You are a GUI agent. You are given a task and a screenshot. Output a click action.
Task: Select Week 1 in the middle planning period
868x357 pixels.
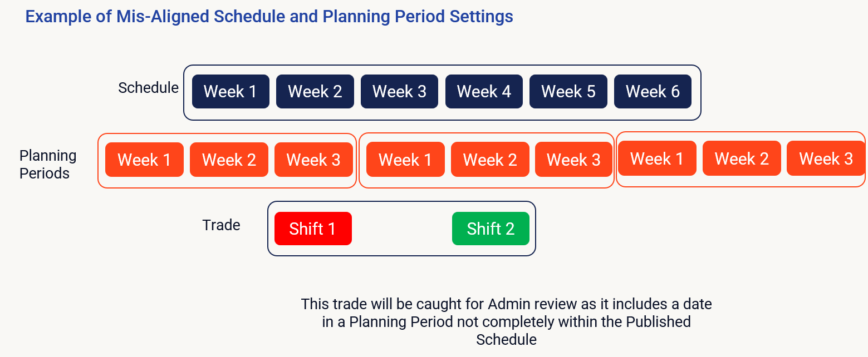click(405, 160)
